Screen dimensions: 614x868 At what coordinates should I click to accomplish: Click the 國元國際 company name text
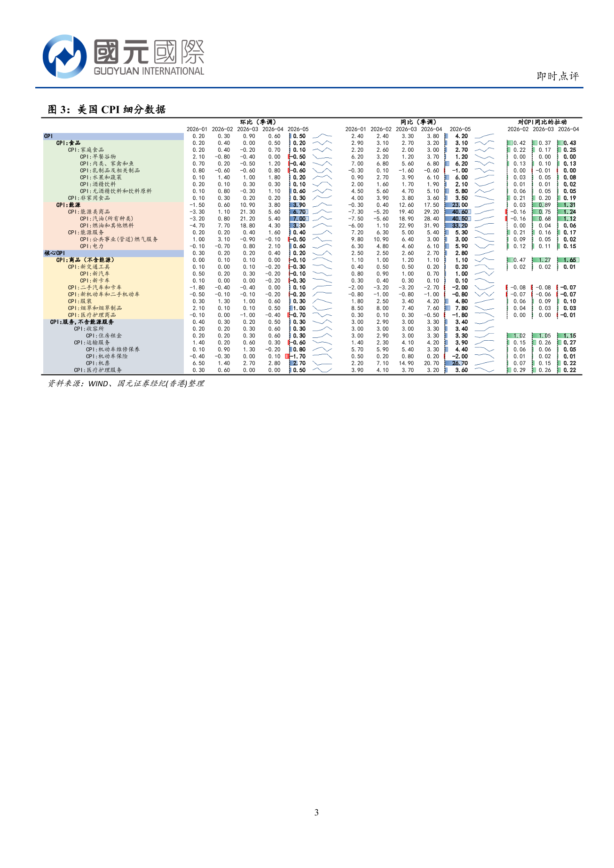click(x=149, y=51)
